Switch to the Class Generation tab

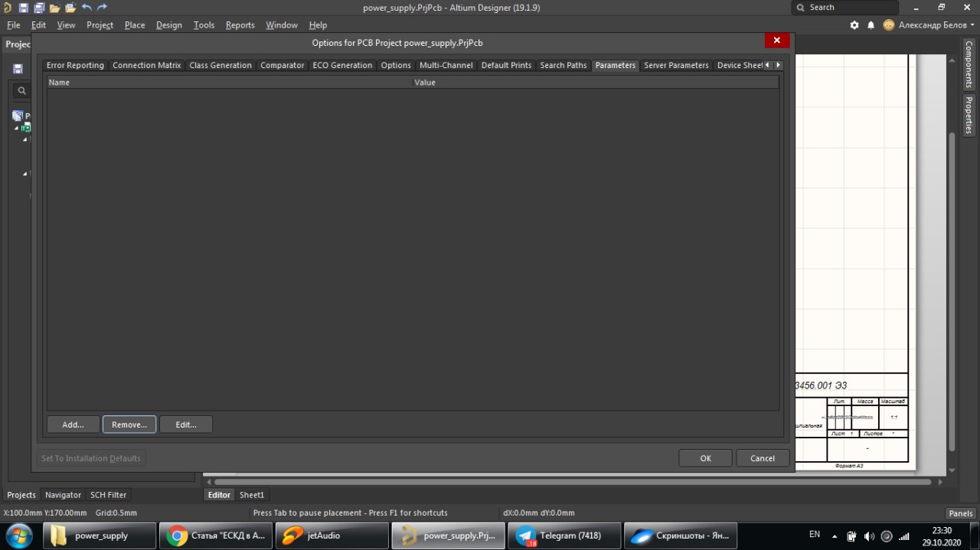tap(220, 65)
